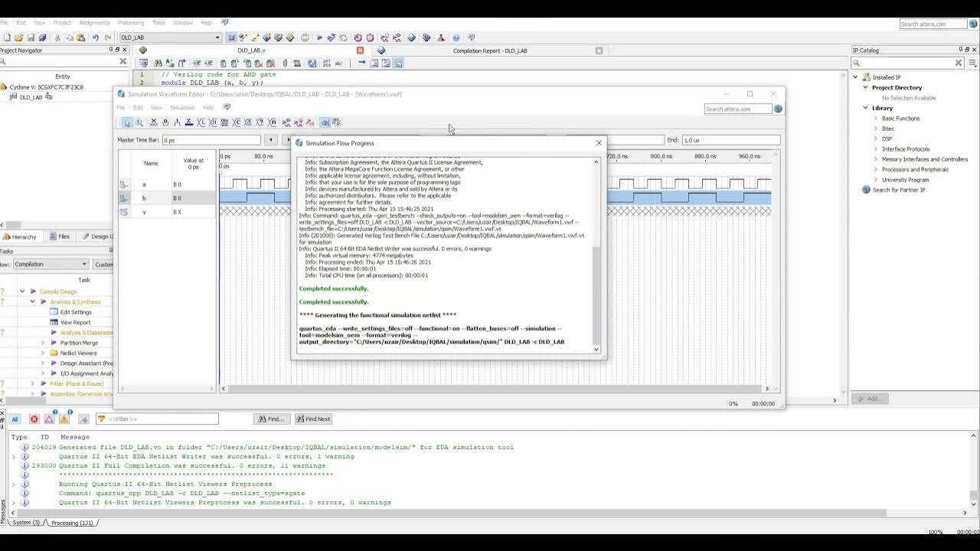Click Master Time Bar input field

211,140
